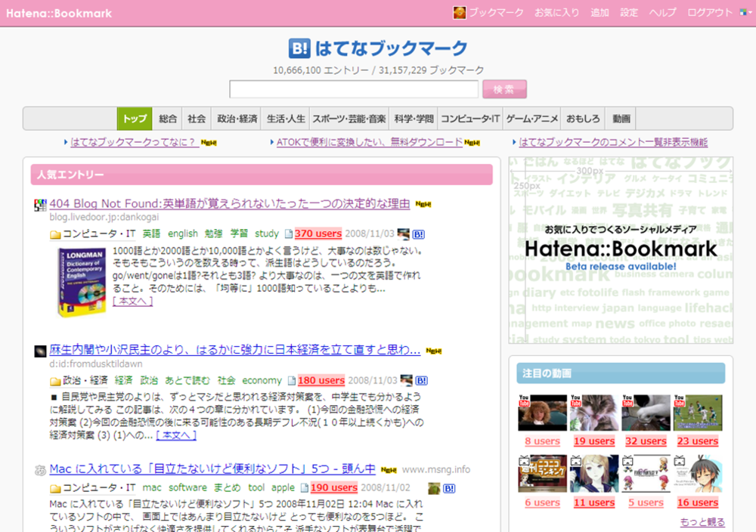
Task: Click the B! bookmark button on 190 users row
Action: tap(449, 489)
